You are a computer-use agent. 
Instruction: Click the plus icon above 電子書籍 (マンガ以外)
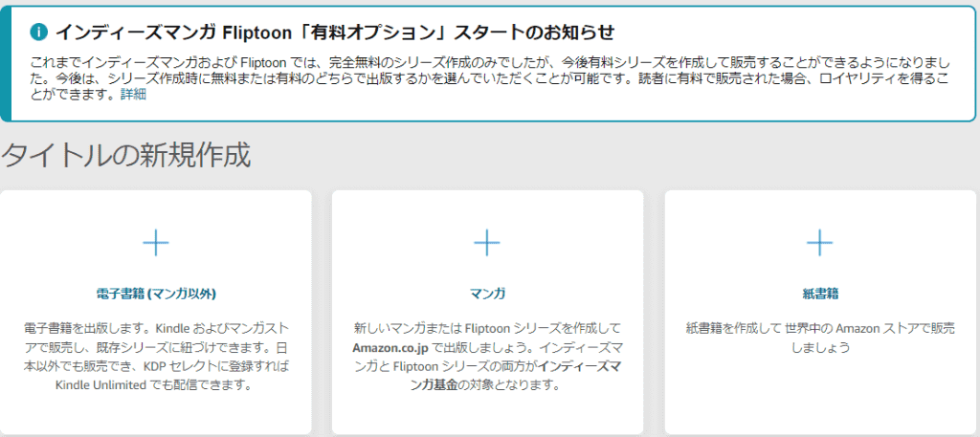point(156,243)
